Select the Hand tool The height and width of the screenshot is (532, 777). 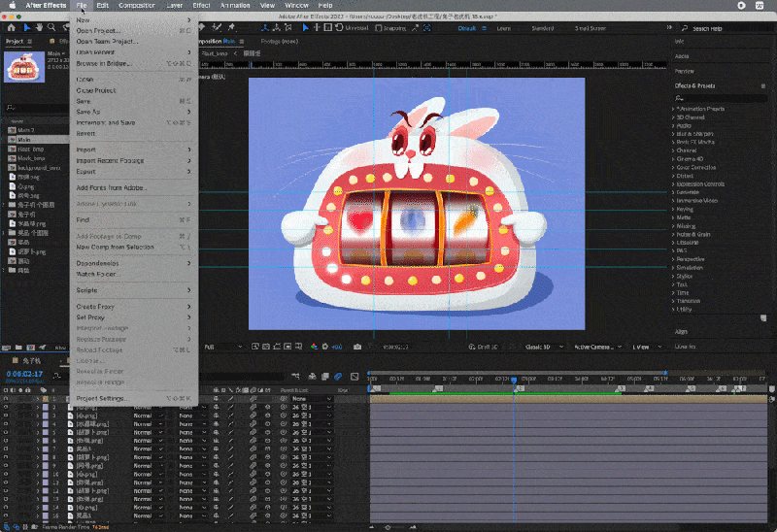39,28
